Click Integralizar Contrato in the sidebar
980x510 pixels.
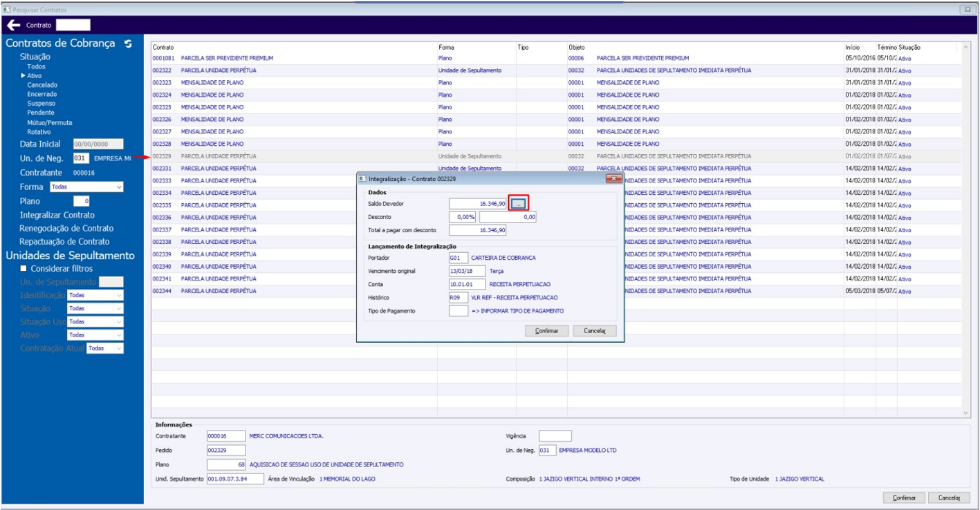[57, 215]
